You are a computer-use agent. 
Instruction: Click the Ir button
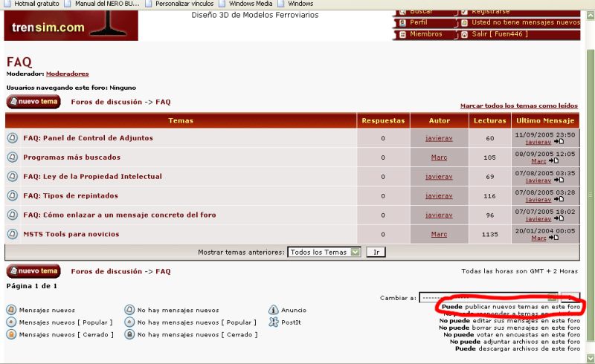[376, 252]
